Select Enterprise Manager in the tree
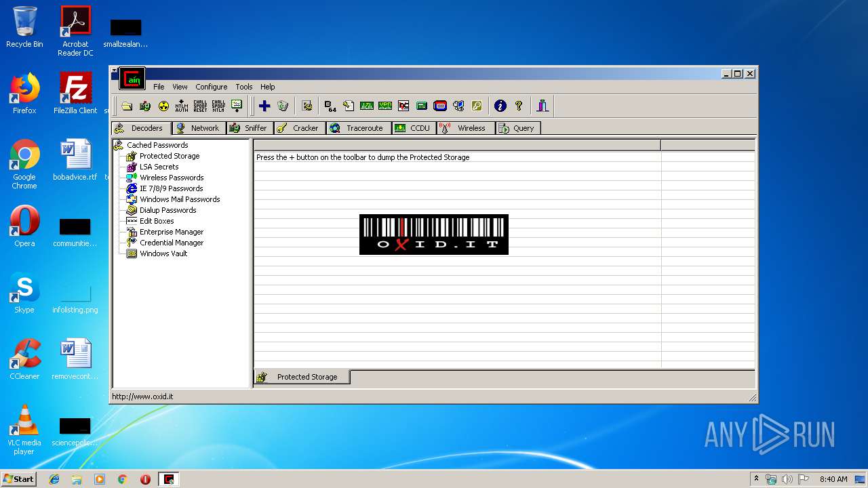This screenshot has height=488, width=868. (x=172, y=232)
